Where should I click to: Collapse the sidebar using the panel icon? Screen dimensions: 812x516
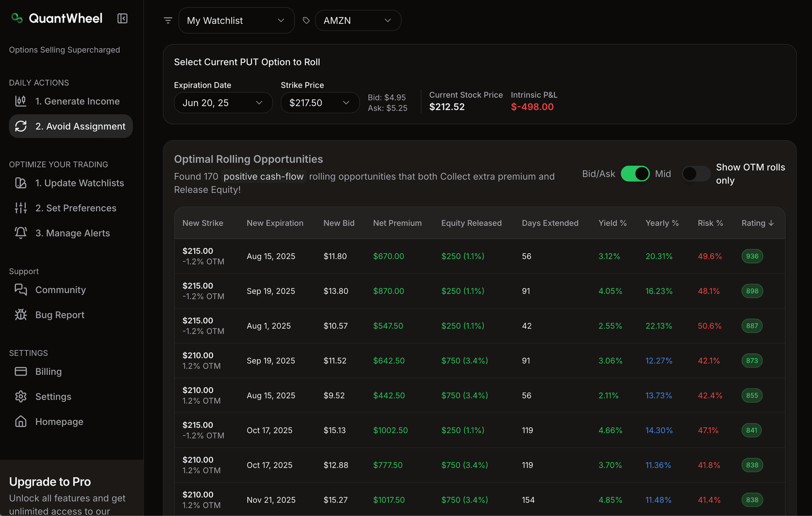pyautogui.click(x=122, y=18)
